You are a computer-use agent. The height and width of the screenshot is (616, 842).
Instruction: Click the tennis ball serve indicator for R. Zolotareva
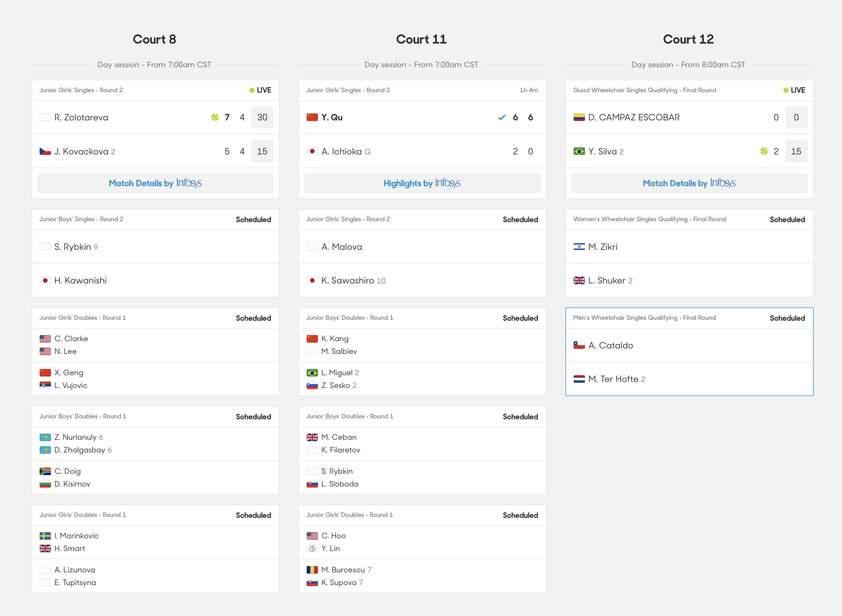click(x=215, y=117)
